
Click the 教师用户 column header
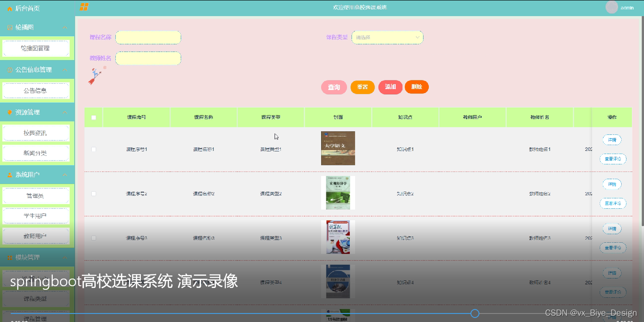[472, 117]
